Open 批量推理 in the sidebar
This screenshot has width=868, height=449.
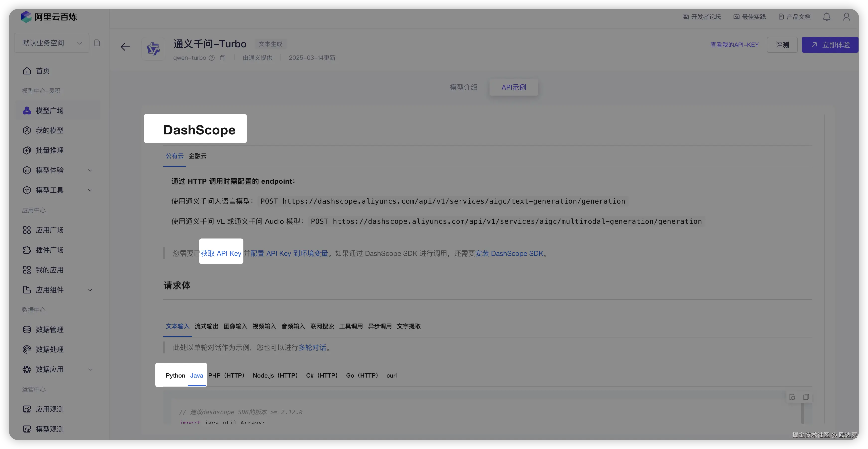coord(50,150)
